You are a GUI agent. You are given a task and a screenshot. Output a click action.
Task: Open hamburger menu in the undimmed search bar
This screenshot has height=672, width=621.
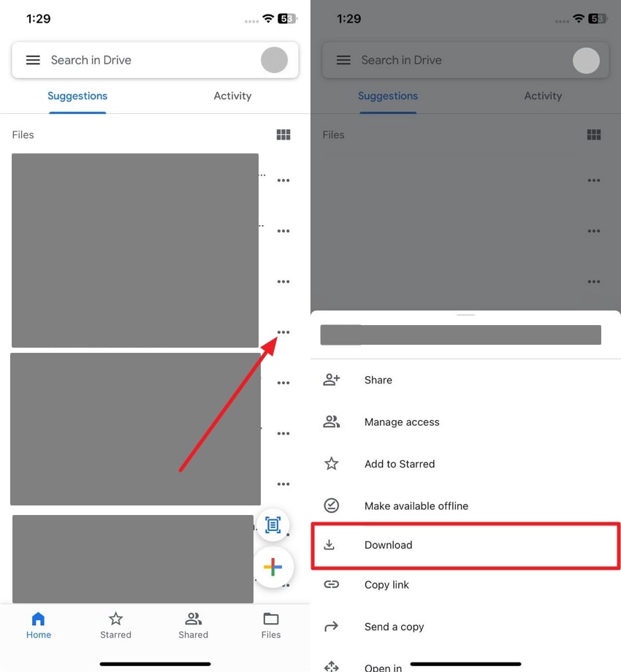(x=33, y=60)
